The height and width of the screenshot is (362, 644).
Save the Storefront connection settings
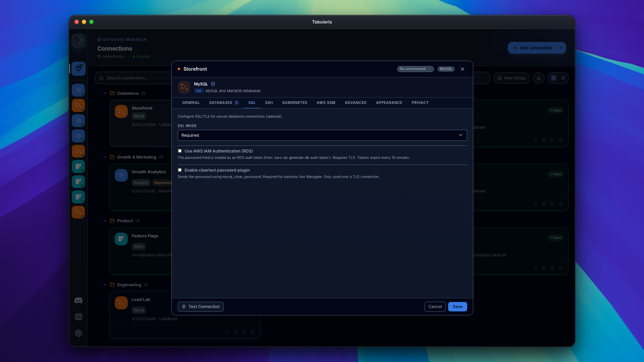[x=458, y=307]
